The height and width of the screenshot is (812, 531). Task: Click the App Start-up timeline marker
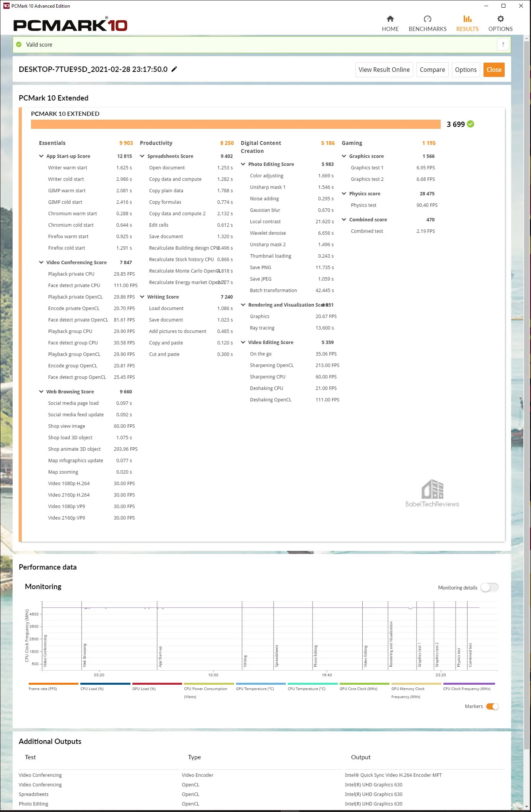coord(160,656)
